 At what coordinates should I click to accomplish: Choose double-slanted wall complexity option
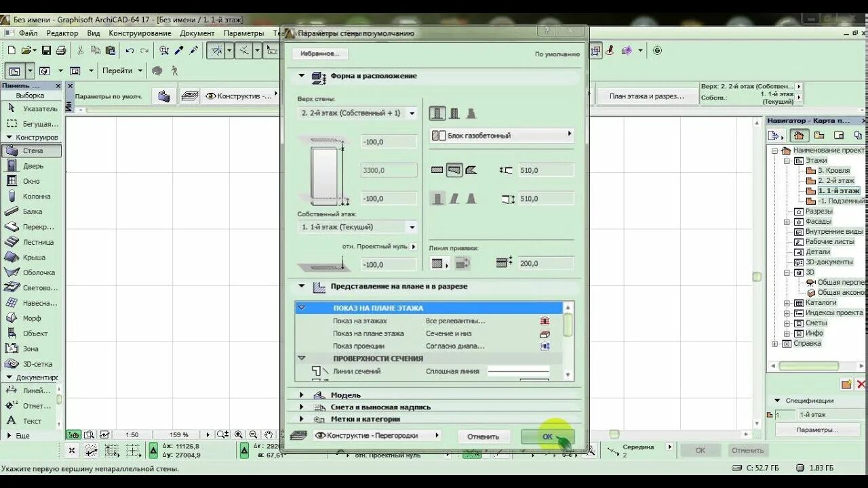click(x=471, y=199)
